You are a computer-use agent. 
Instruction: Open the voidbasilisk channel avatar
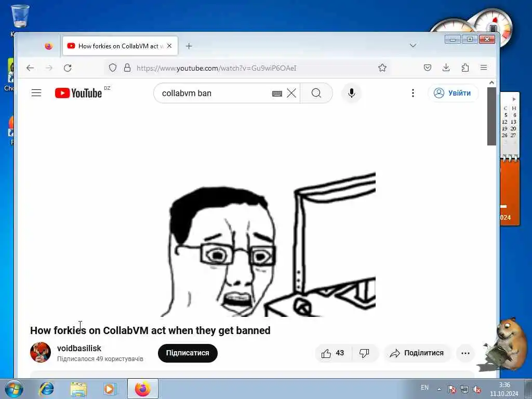pyautogui.click(x=41, y=353)
